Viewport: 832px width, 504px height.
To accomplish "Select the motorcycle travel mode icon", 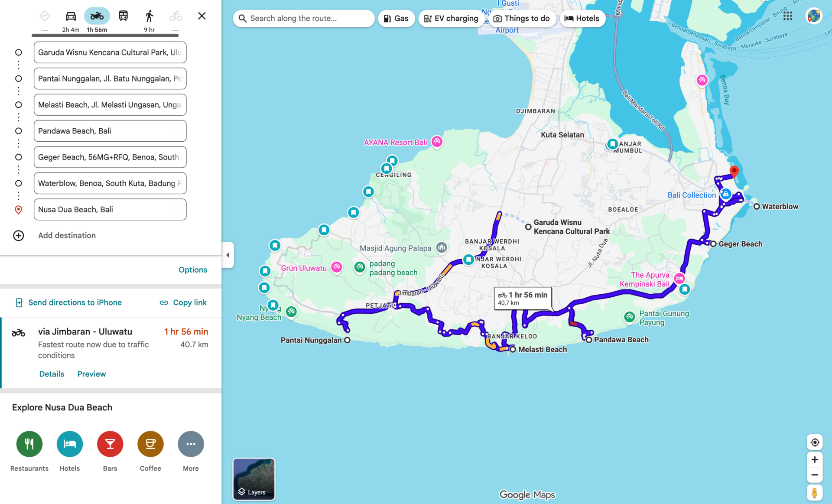I will pyautogui.click(x=97, y=16).
